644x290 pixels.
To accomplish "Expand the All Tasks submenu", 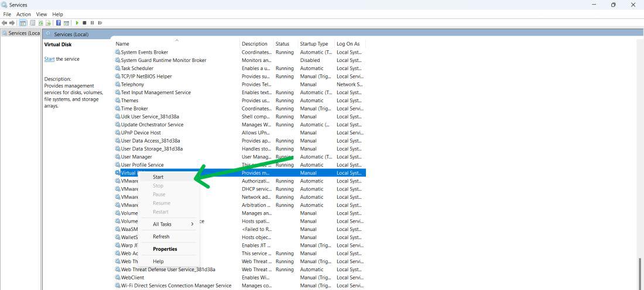I will click(169, 225).
